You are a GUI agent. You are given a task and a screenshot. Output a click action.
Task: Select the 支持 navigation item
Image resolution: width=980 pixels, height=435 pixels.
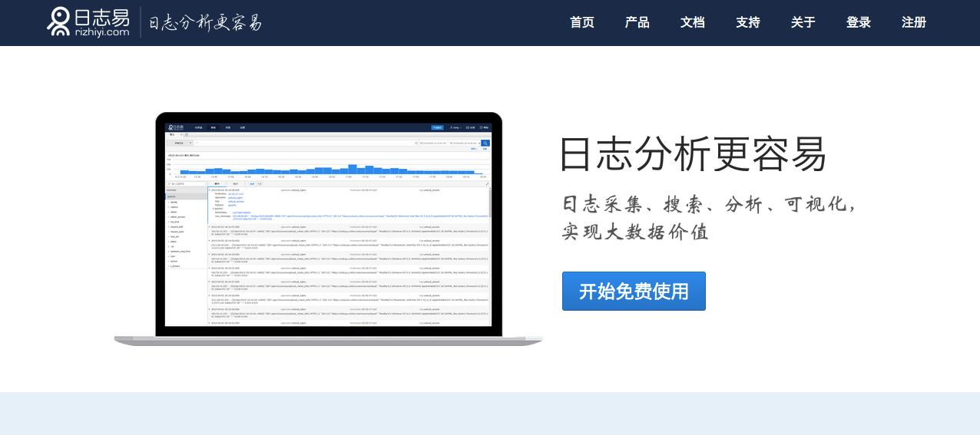[748, 22]
